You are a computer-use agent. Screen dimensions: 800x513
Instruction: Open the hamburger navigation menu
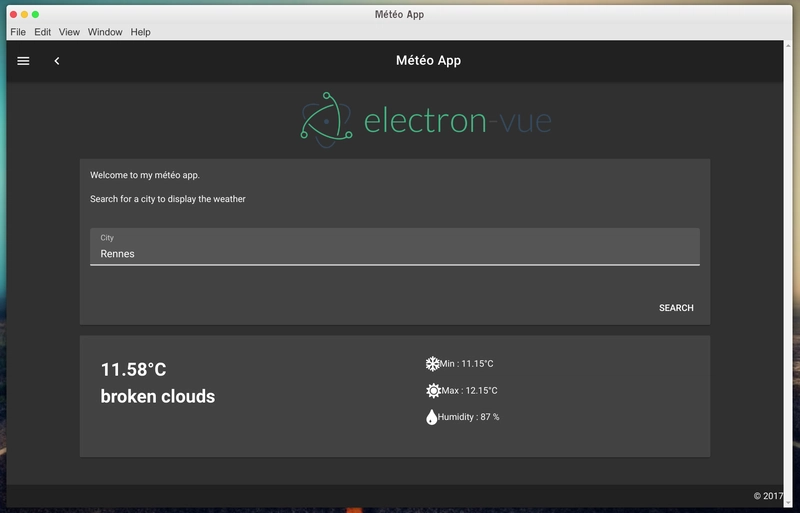[x=23, y=61]
